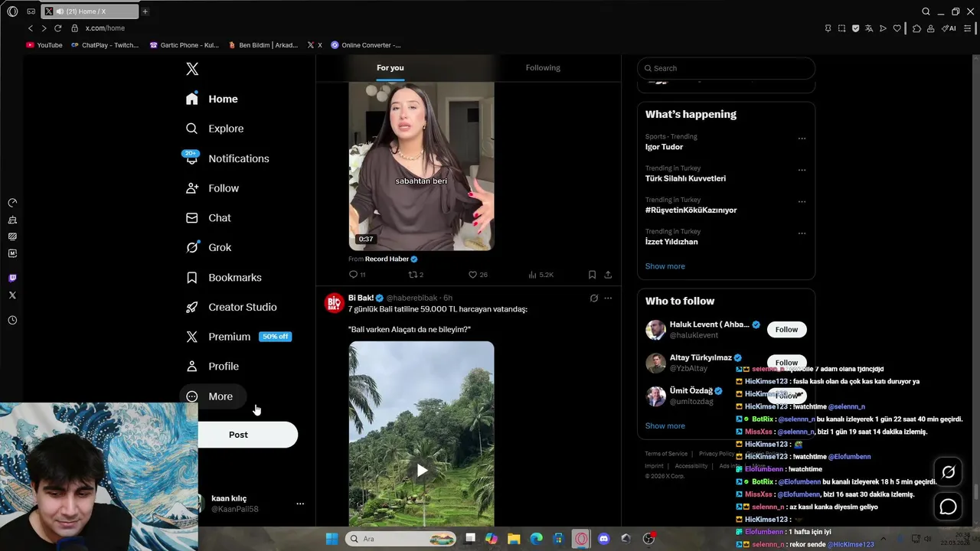This screenshot has width=980, height=551.
Task: Open options for Türk Silahlı Kuvvetleri trend
Action: tap(802, 170)
